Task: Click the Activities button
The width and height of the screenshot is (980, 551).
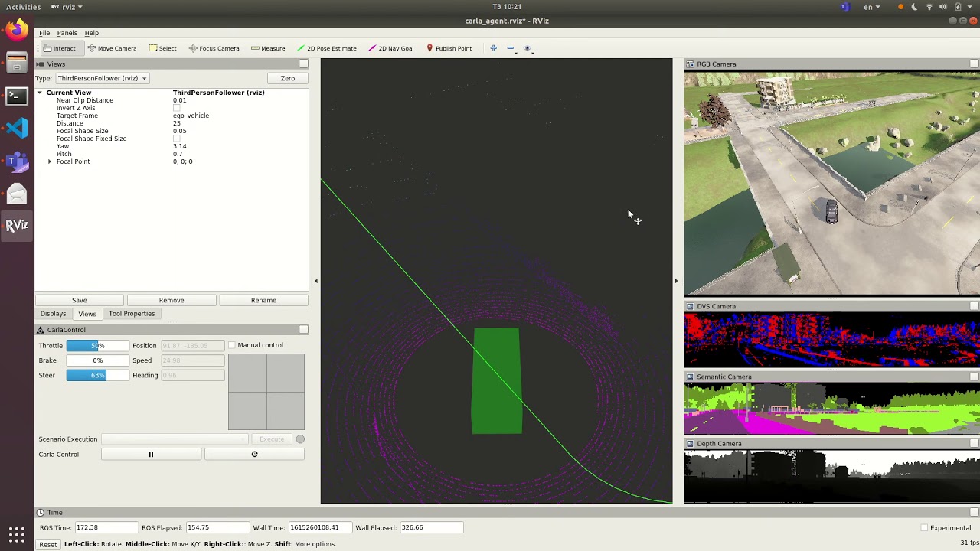Action: [x=23, y=7]
